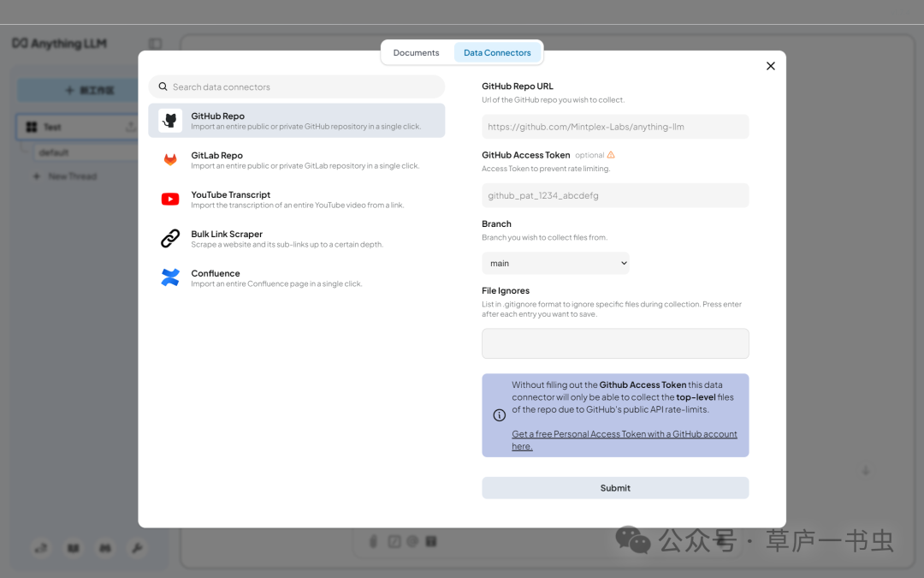This screenshot has width=924, height=578.
Task: Click the paperclip attach icon in chat box
Action: 373,541
